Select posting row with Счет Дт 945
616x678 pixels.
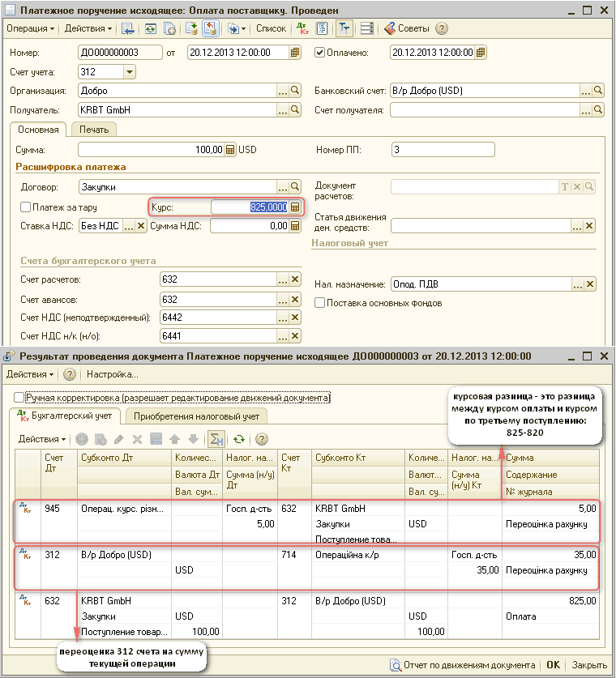click(x=307, y=522)
